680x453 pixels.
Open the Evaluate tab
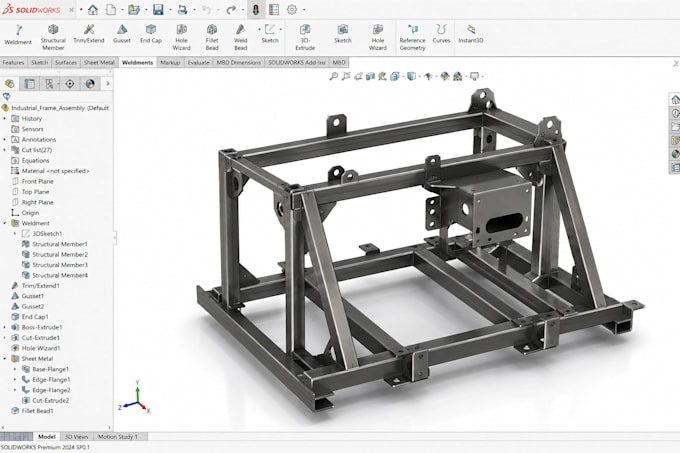[x=198, y=62]
